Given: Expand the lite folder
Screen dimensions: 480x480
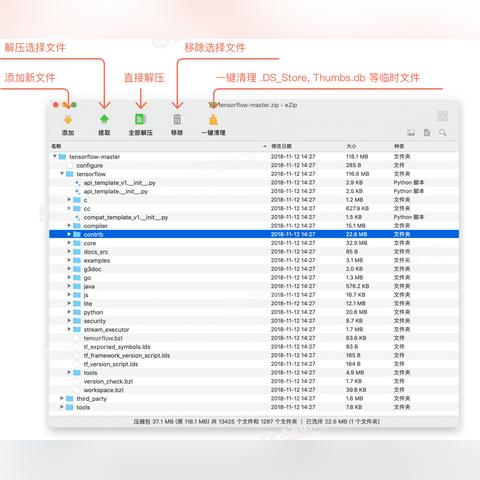Looking at the screenshot, I should coord(69,303).
